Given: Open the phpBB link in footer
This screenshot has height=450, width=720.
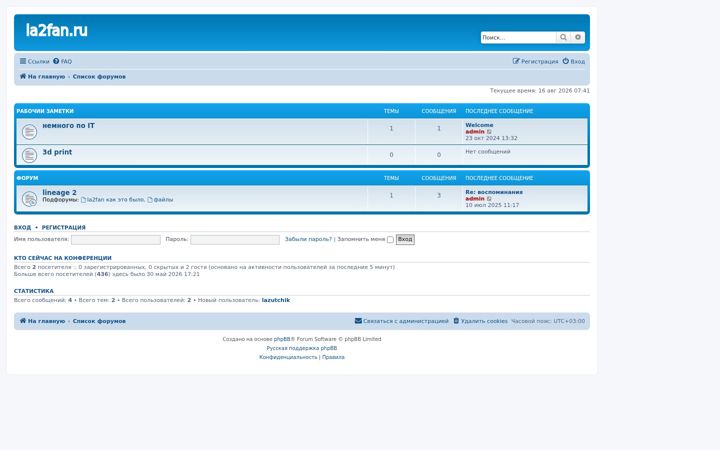Looking at the screenshot, I should pyautogui.click(x=282, y=339).
